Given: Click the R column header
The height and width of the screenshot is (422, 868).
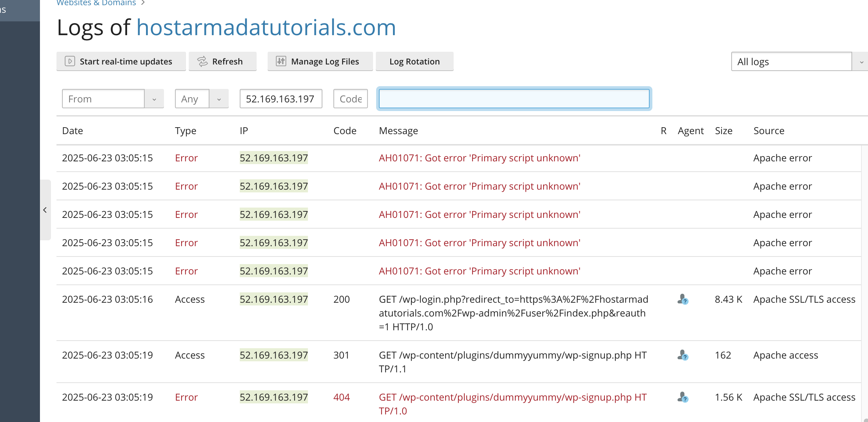Looking at the screenshot, I should pos(663,131).
